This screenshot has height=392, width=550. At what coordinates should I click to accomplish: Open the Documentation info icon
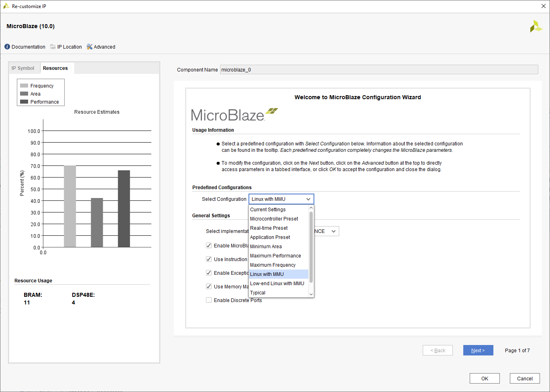(7, 47)
